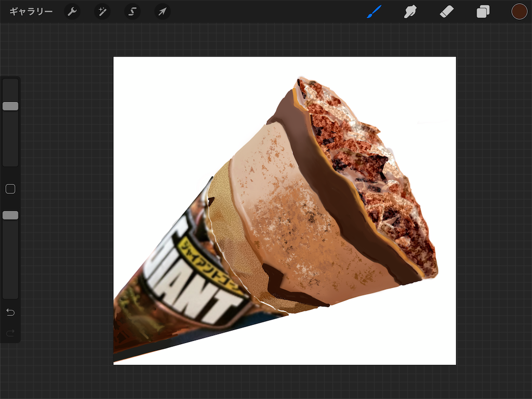The width and height of the screenshot is (532, 399).
Task: Select the Eraser tool
Action: (x=446, y=11)
